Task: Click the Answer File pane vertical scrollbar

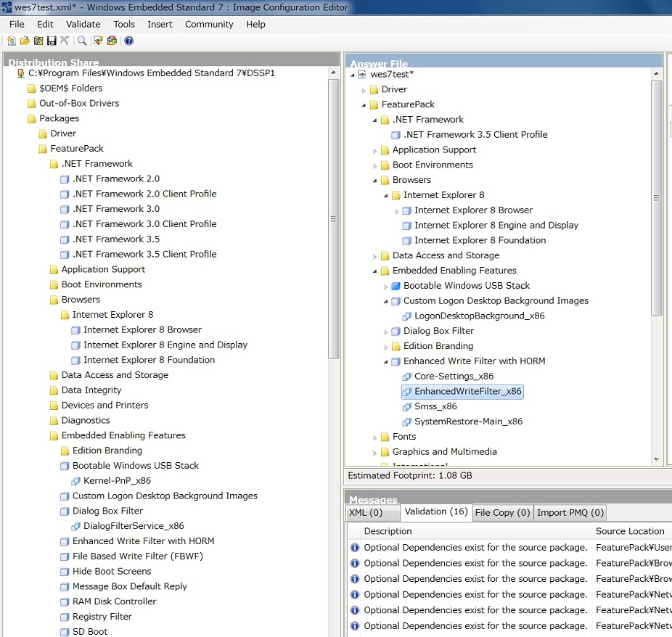Action: [x=656, y=196]
